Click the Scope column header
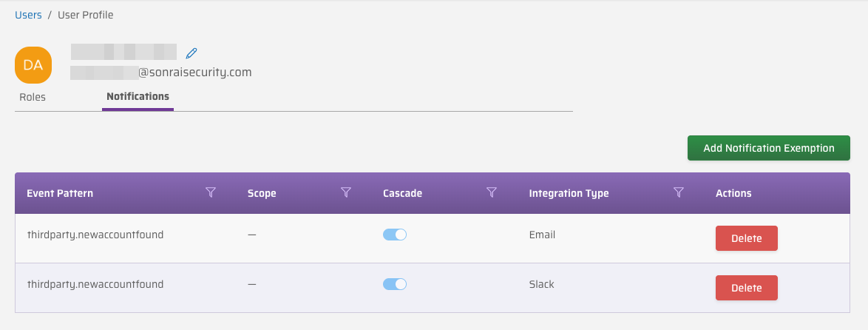This screenshot has width=868, height=330. click(262, 193)
